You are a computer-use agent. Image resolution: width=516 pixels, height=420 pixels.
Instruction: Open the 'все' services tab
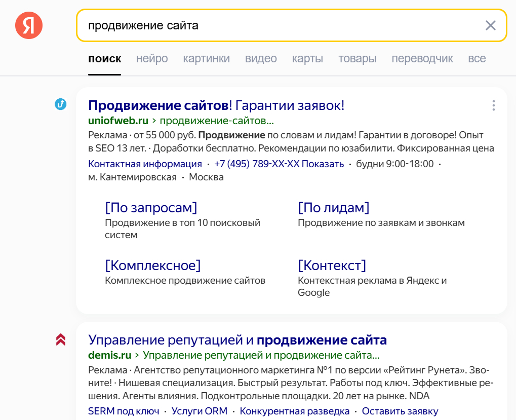tap(477, 59)
